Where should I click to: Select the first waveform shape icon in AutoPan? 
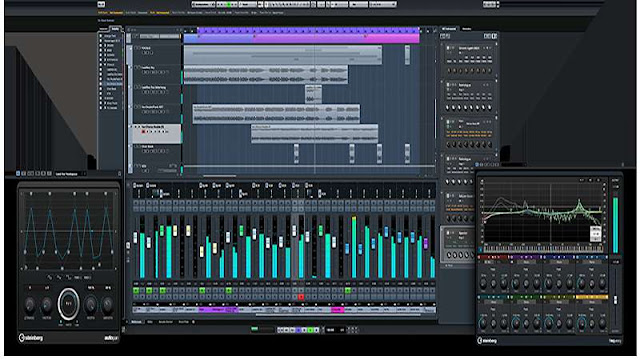click(x=50, y=278)
